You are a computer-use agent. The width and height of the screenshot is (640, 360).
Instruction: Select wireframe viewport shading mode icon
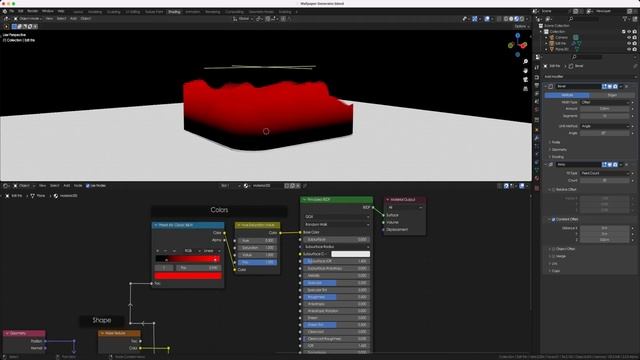pyautogui.click(x=506, y=19)
